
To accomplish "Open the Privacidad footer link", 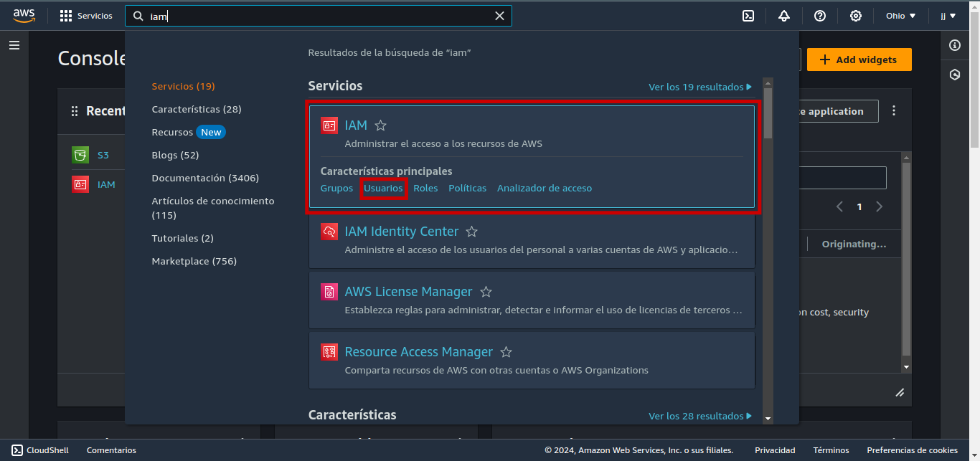I will pos(775,450).
